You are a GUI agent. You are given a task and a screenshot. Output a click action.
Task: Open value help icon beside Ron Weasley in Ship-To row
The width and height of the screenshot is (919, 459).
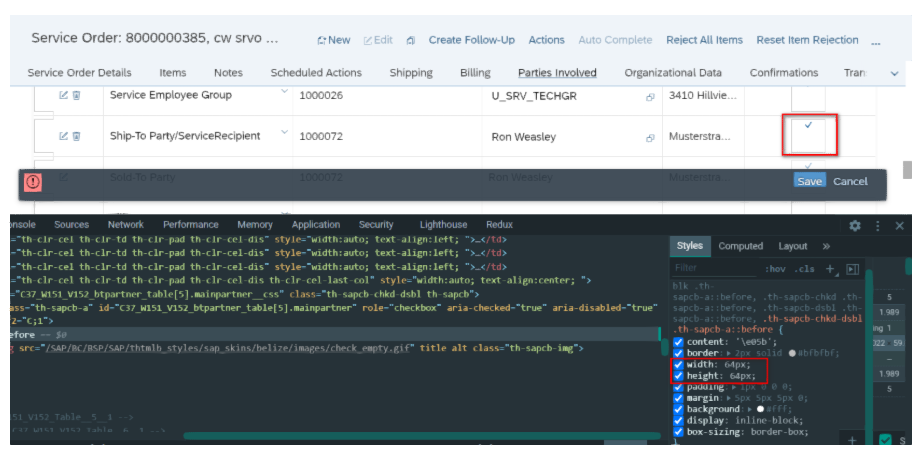(x=650, y=138)
